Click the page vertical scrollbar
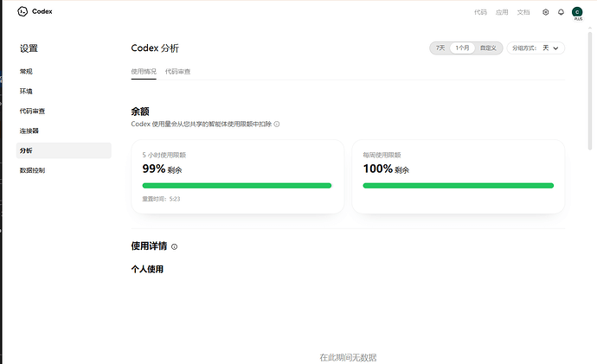This screenshot has width=597, height=364. 590,92
